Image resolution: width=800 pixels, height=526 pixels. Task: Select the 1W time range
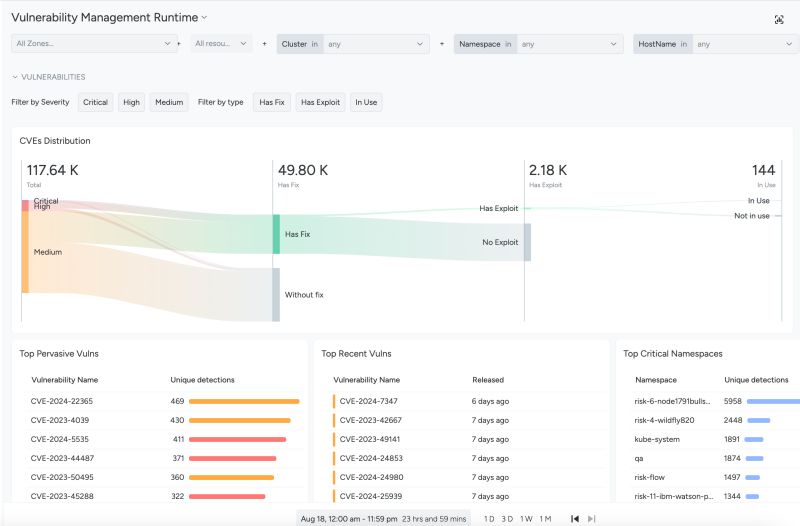click(526, 519)
